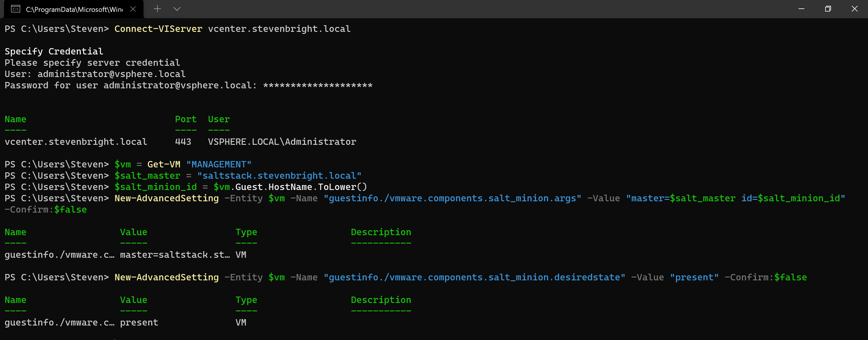Open a new tab with the plus button
This screenshot has width=868, height=340.
(157, 9)
